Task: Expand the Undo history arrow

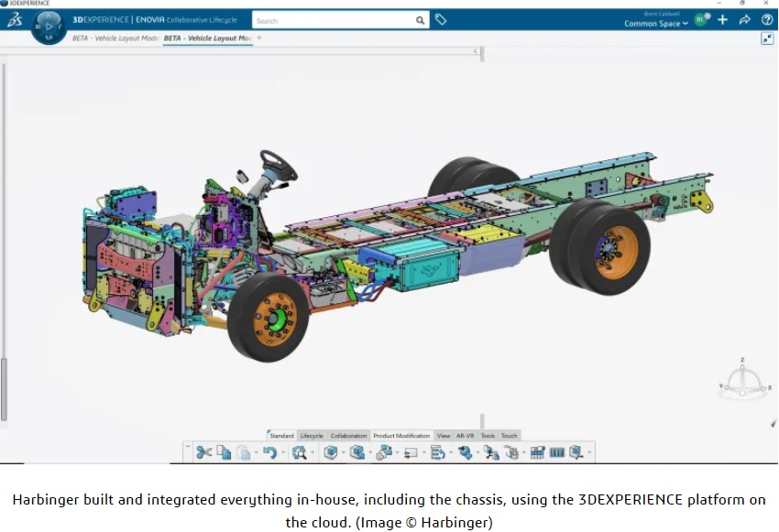Action: point(282,452)
